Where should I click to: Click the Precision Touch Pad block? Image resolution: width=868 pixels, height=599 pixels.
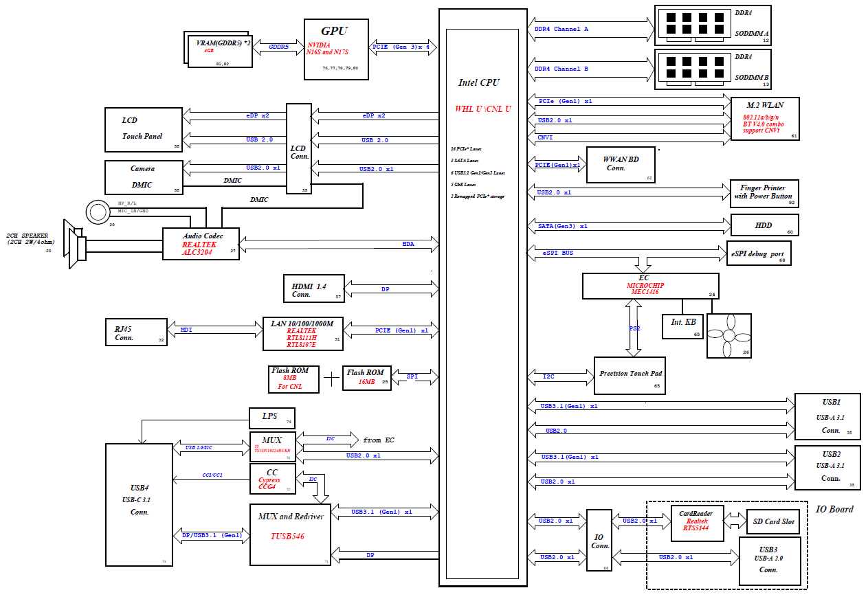click(x=631, y=375)
